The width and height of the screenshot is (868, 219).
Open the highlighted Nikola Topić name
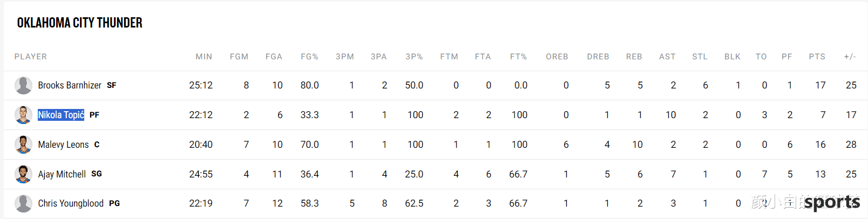[x=61, y=115]
